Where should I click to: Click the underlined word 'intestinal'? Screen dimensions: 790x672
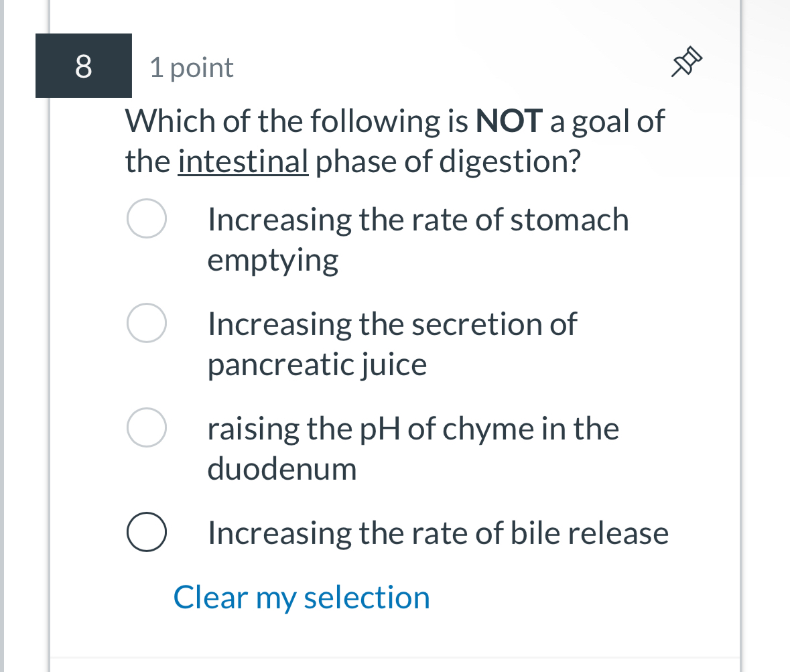click(x=243, y=161)
